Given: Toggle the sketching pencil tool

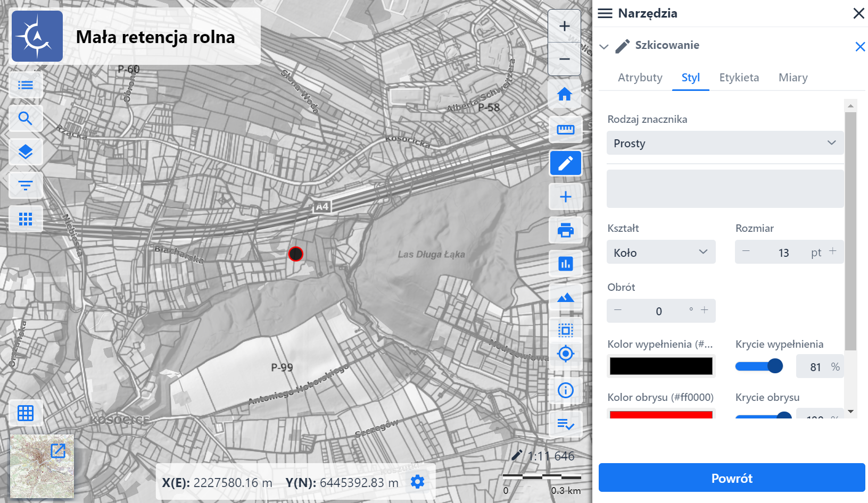Looking at the screenshot, I should point(565,163).
